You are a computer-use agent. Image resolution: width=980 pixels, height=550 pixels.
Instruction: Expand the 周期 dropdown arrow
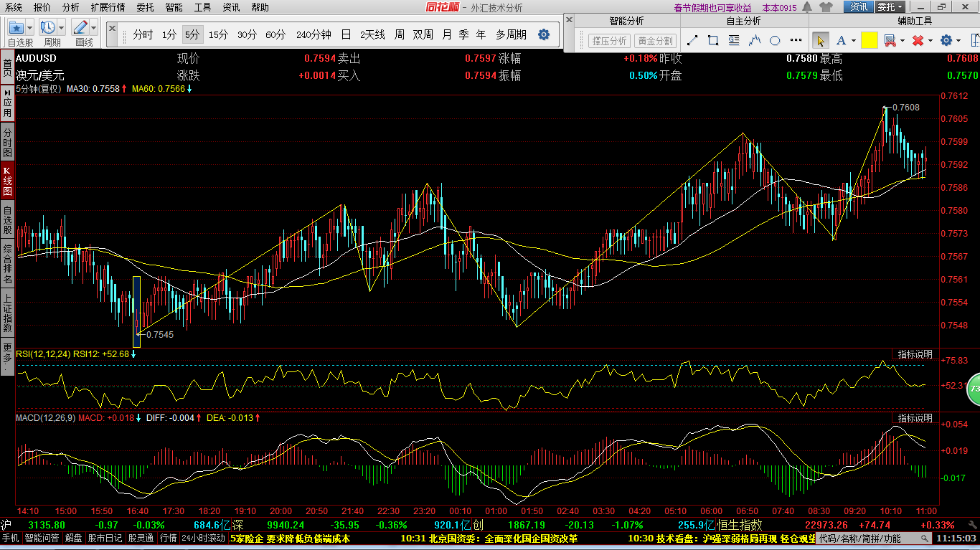(x=62, y=28)
